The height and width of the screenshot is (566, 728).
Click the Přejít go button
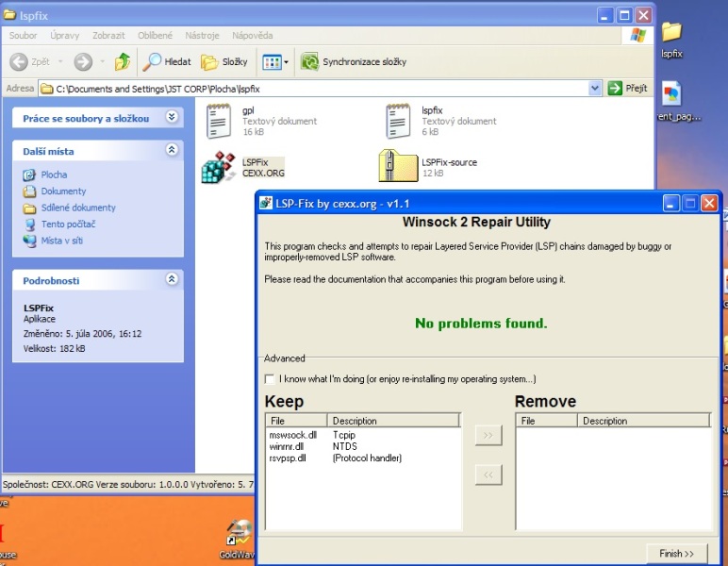coord(628,89)
